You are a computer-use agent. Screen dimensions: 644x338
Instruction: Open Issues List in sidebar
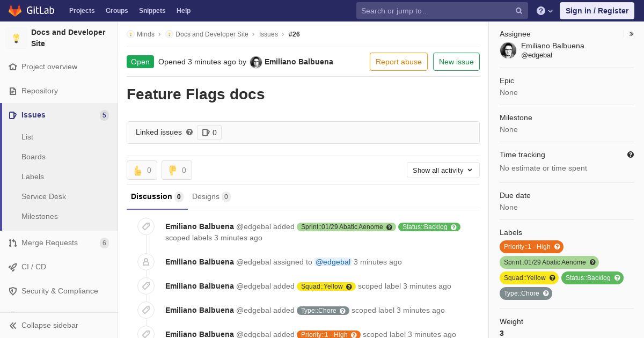(27, 137)
